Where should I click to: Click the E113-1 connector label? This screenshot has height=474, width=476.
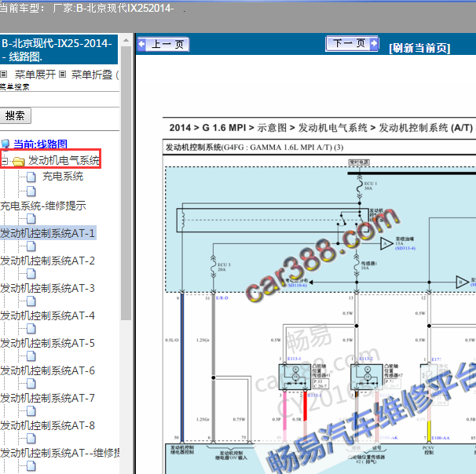[x=294, y=359]
